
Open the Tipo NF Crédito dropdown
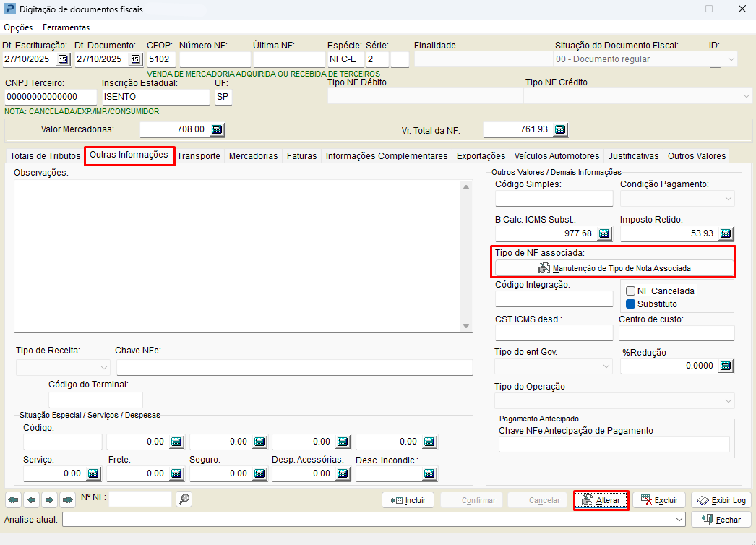747,96
